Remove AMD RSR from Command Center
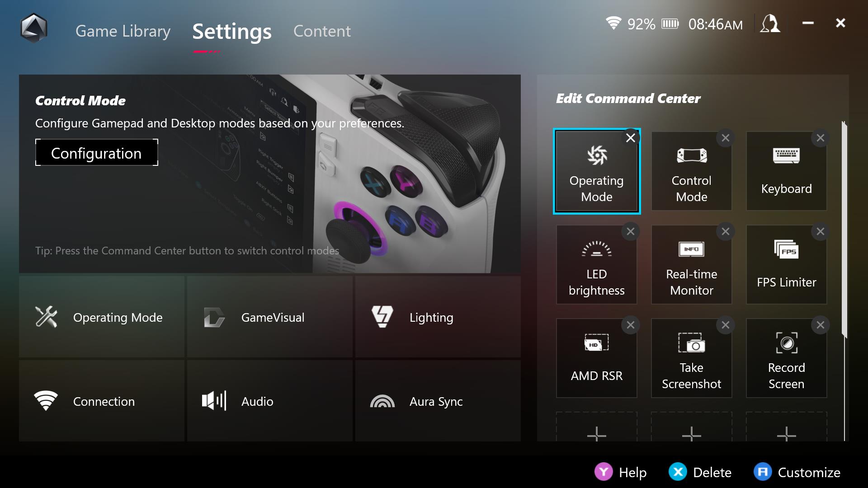The image size is (868, 488). [630, 325]
